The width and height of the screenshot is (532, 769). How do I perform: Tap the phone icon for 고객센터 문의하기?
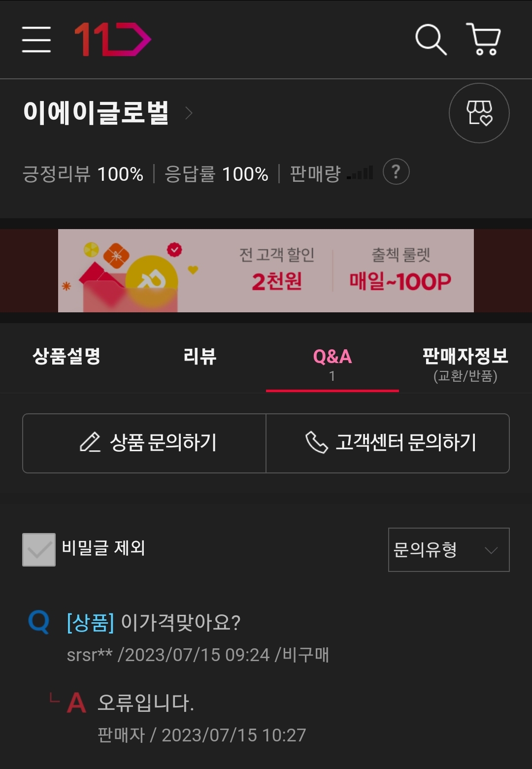point(316,442)
